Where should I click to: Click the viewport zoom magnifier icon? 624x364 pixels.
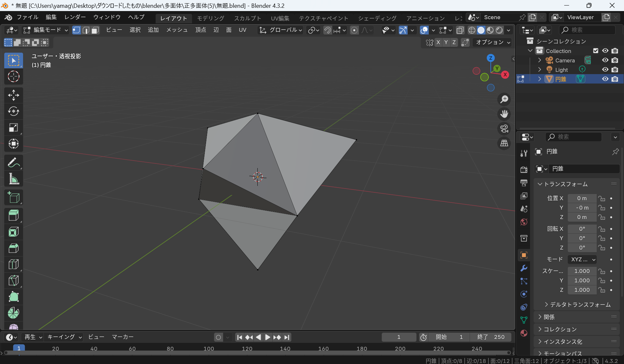[504, 99]
